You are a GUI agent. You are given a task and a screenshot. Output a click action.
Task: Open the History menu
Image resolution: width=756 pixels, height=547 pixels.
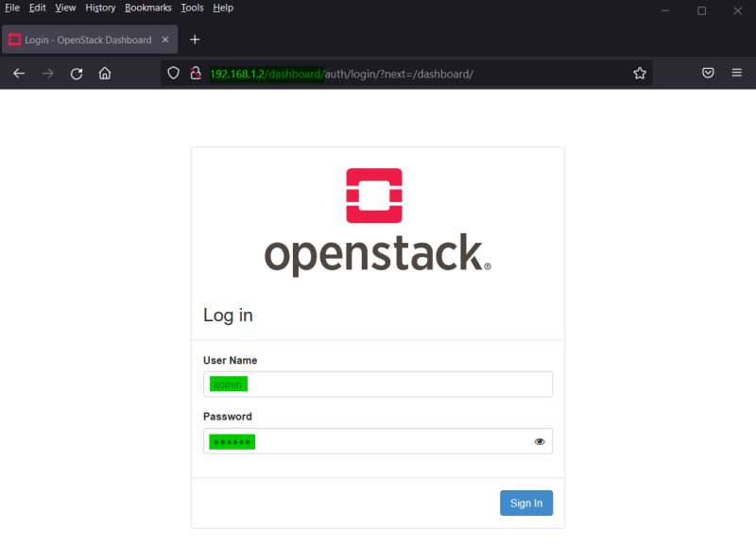99,8
